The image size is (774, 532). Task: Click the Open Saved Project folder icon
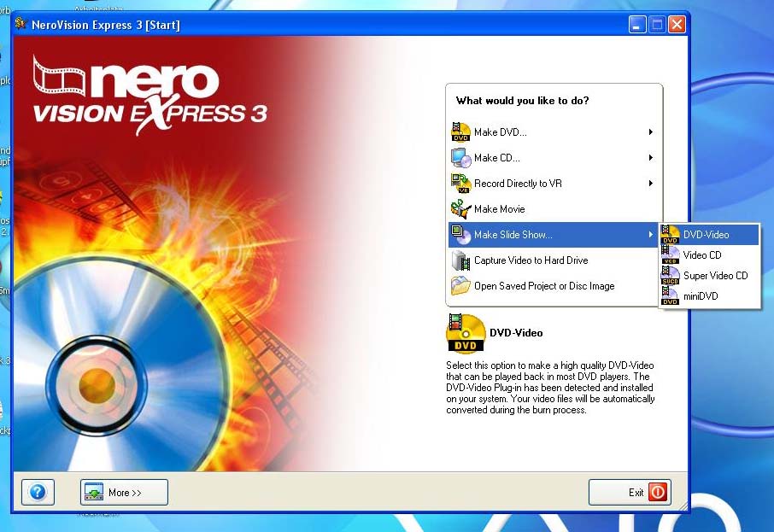(x=460, y=286)
